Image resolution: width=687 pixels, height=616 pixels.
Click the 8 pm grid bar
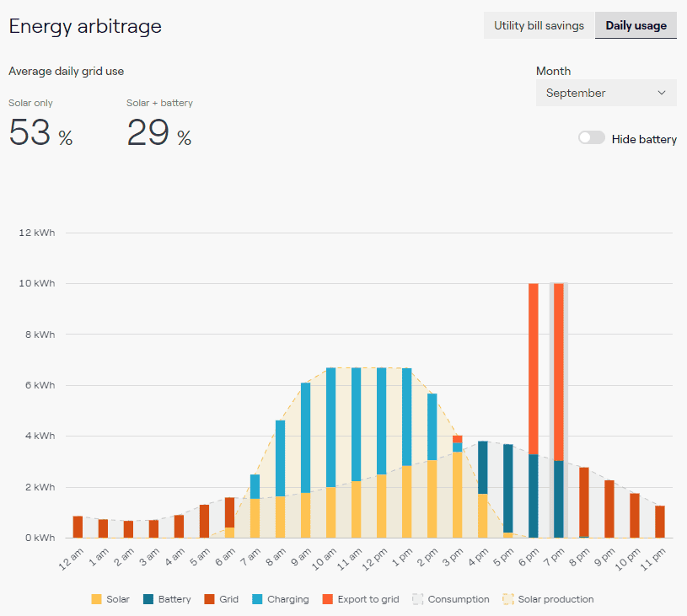[584, 502]
